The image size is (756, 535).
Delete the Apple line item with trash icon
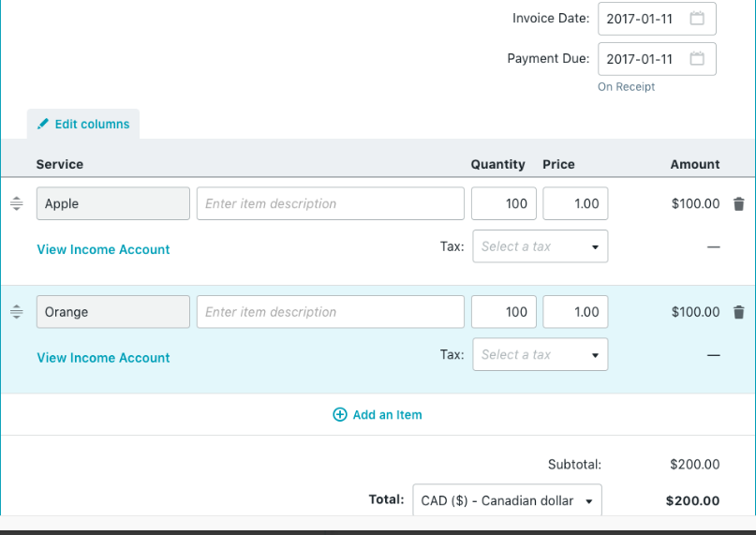click(x=738, y=204)
